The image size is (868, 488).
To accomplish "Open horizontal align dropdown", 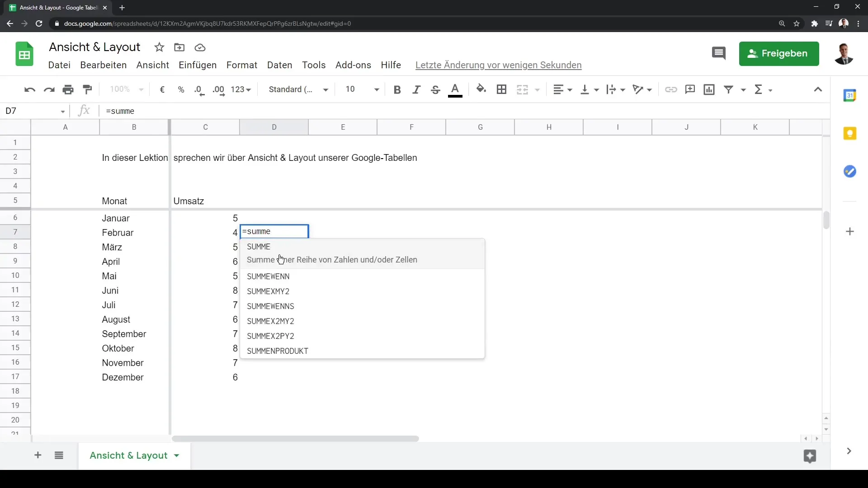I will [x=563, y=89].
